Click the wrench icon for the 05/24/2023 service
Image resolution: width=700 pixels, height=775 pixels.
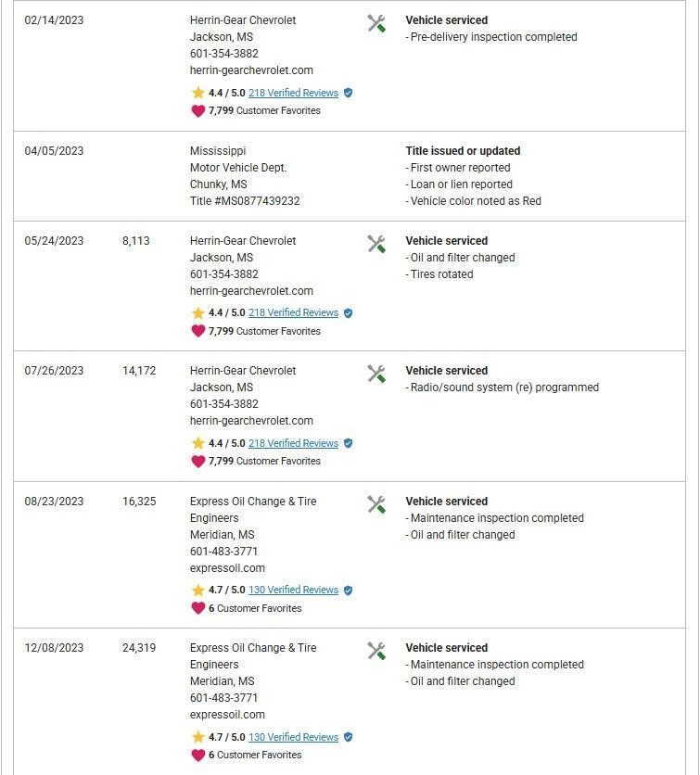(x=376, y=244)
